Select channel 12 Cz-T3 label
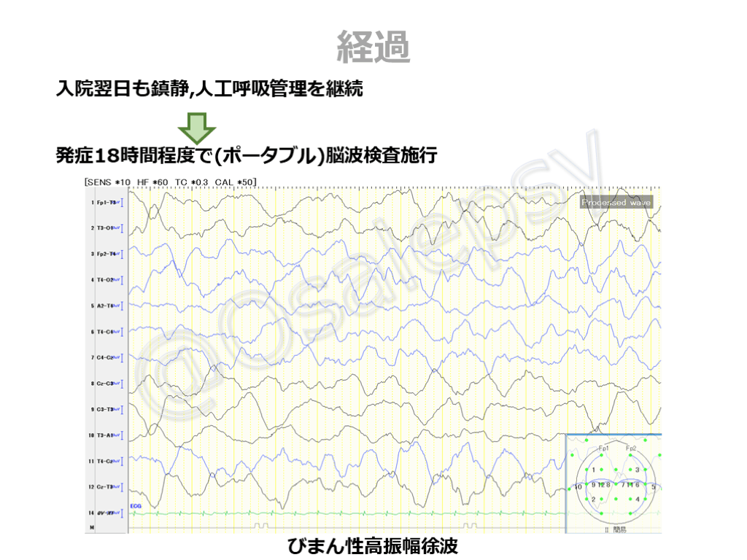The width and height of the screenshot is (747, 560). [104, 486]
